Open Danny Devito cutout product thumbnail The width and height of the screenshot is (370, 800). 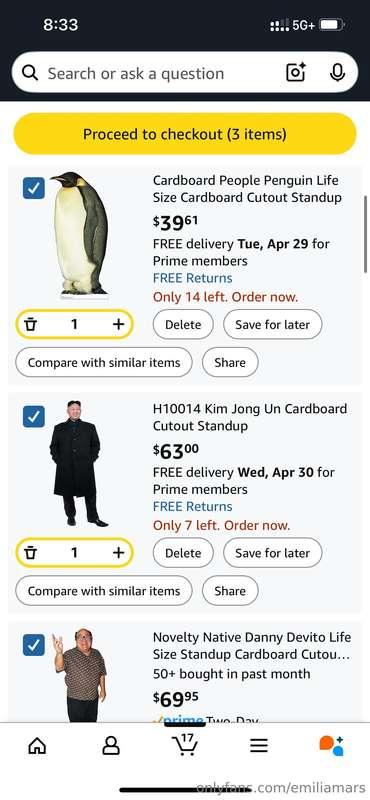79,674
